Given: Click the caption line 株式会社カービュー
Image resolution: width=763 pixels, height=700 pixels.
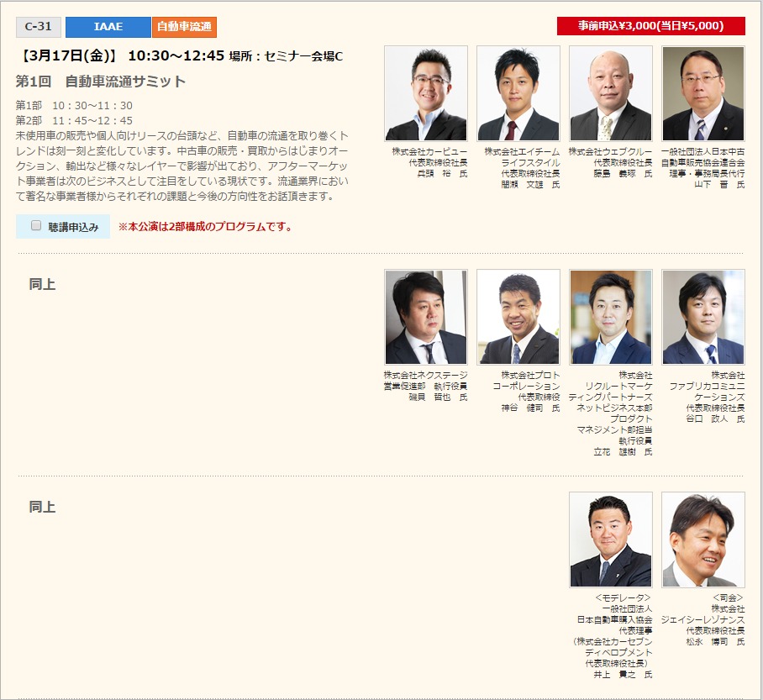Looking at the screenshot, I should pos(429,152).
